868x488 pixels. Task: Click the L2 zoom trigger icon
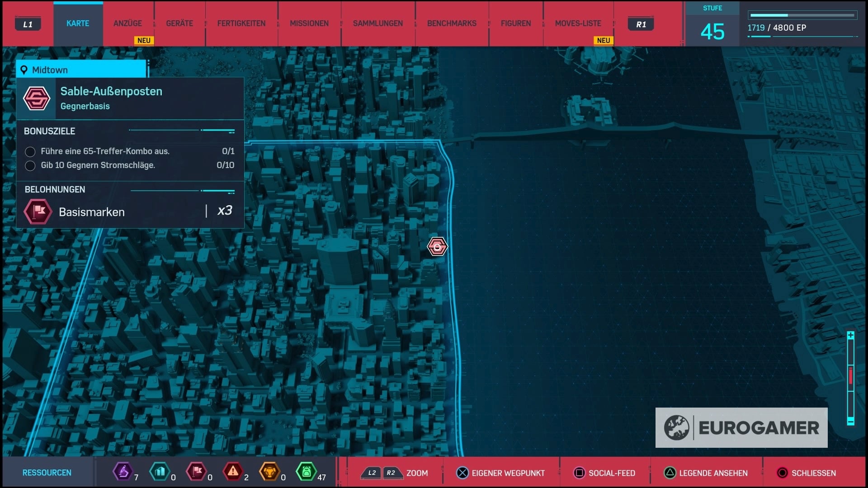[371, 473]
